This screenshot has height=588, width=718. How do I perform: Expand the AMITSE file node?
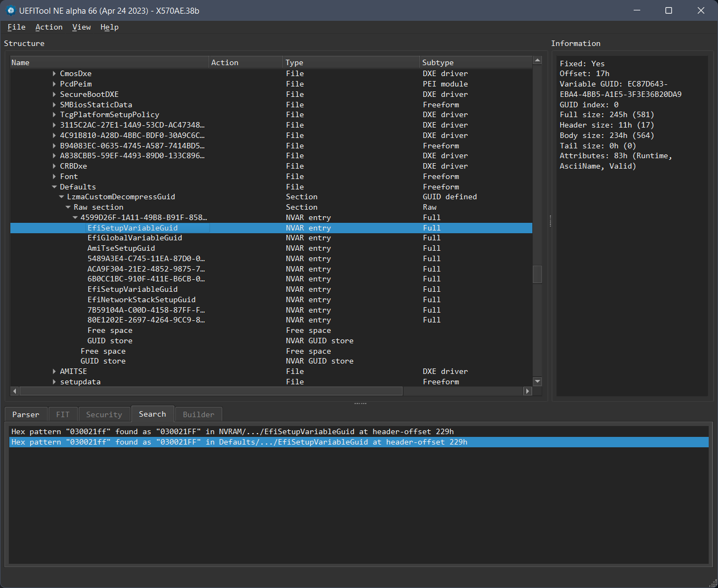(54, 371)
